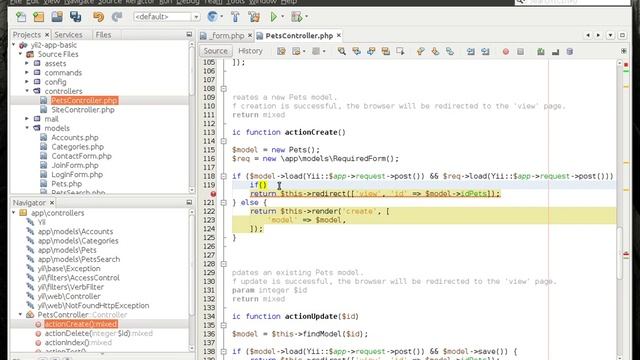This screenshot has height=360, width=640.
Task: Select LoginForm.php in Projects tree
Action: (77, 174)
